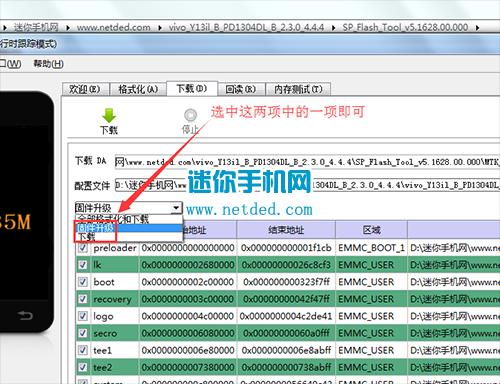The image size is (500, 384).
Task: Click the green download arrow icon
Action: pos(109,116)
